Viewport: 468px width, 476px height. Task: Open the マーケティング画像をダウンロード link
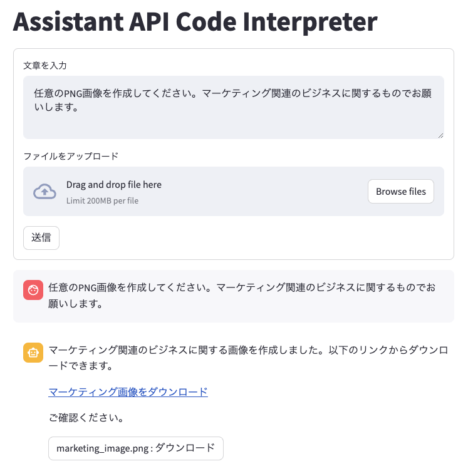click(x=128, y=392)
